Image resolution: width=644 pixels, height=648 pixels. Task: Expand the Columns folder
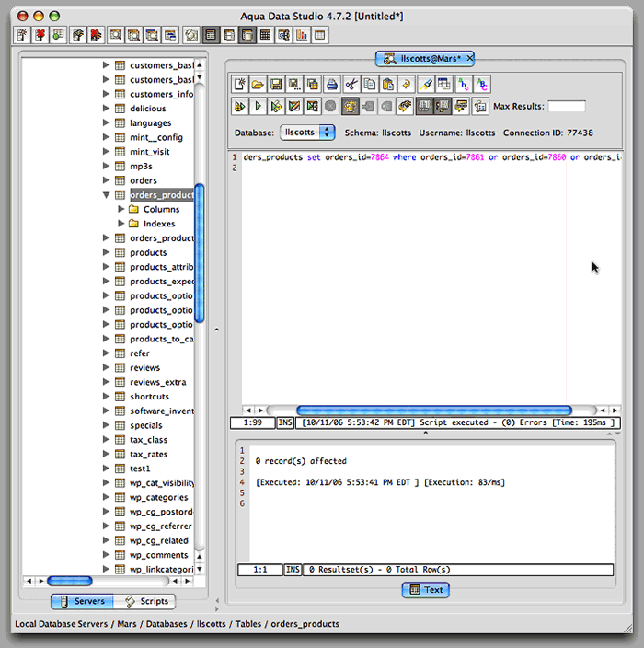[x=121, y=209]
